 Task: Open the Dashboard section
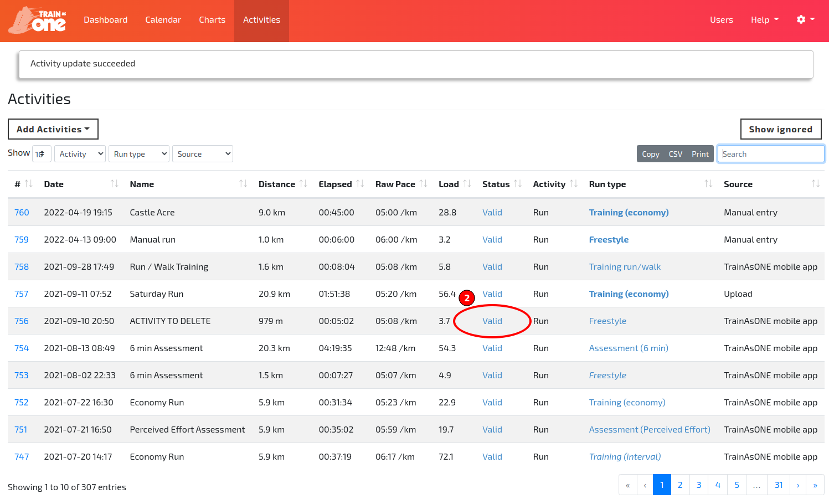point(105,20)
